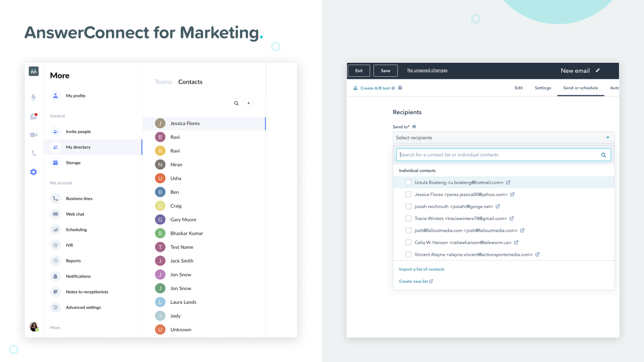Select the My directory sidebar icon
Viewport: 644px width, 362px height.
pos(55,147)
